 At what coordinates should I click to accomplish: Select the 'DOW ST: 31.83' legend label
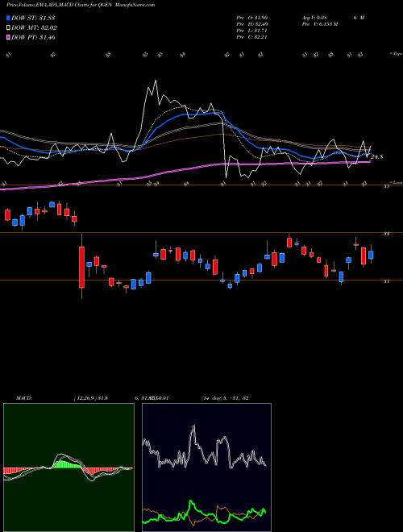pyautogui.click(x=33, y=18)
